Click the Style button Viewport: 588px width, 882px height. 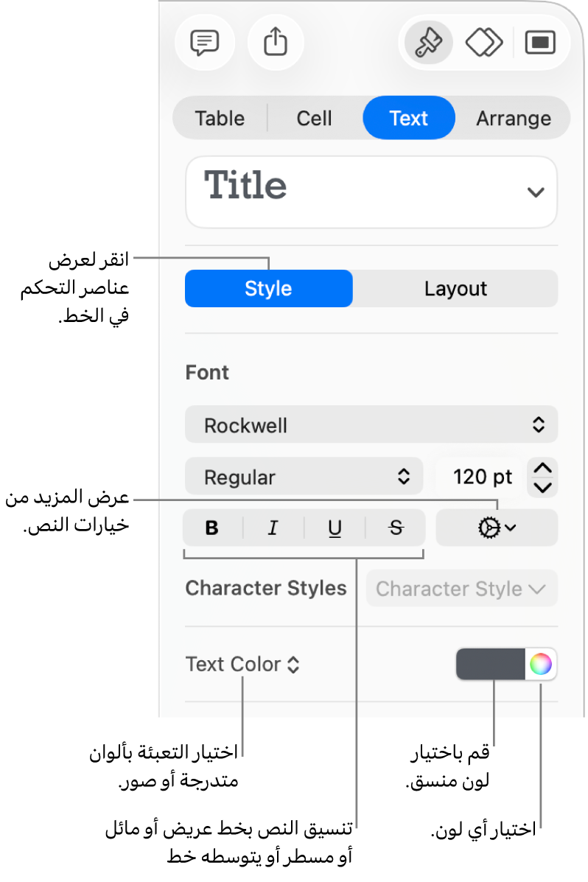tap(268, 288)
